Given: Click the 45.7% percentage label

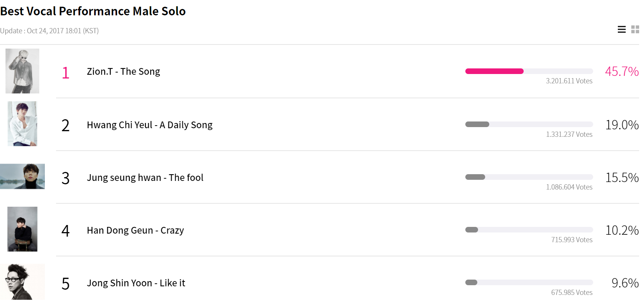Looking at the screenshot, I should coord(622,71).
